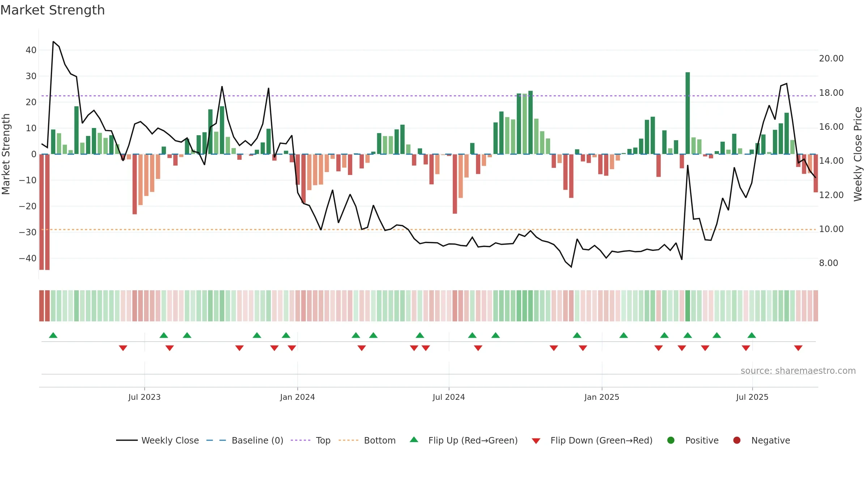The height and width of the screenshot is (488, 868).
Task: Toggle the Top legend entry
Action: (311, 440)
